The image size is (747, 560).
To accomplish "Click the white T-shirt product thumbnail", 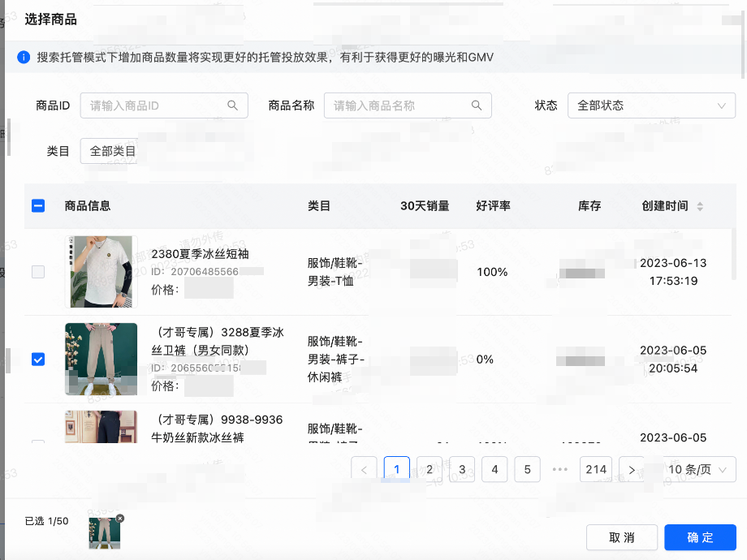I will click(x=101, y=272).
